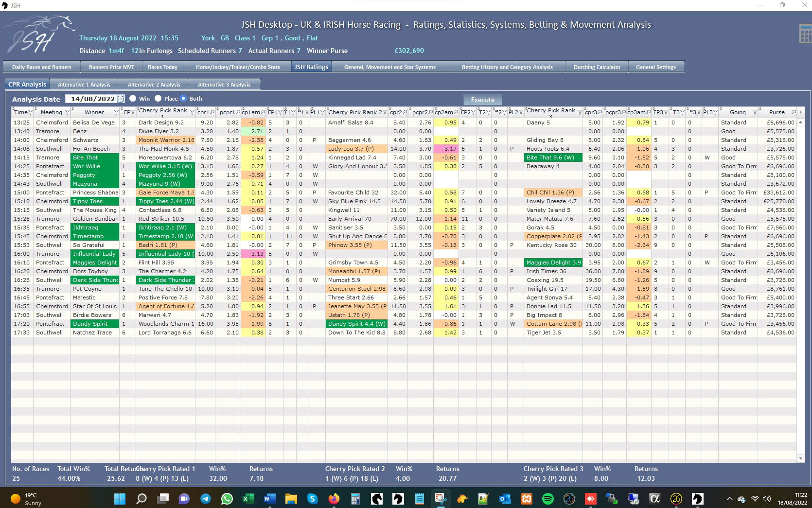Open the Winner column filter dropdown
This screenshot has width=812, height=508.
click(x=116, y=112)
